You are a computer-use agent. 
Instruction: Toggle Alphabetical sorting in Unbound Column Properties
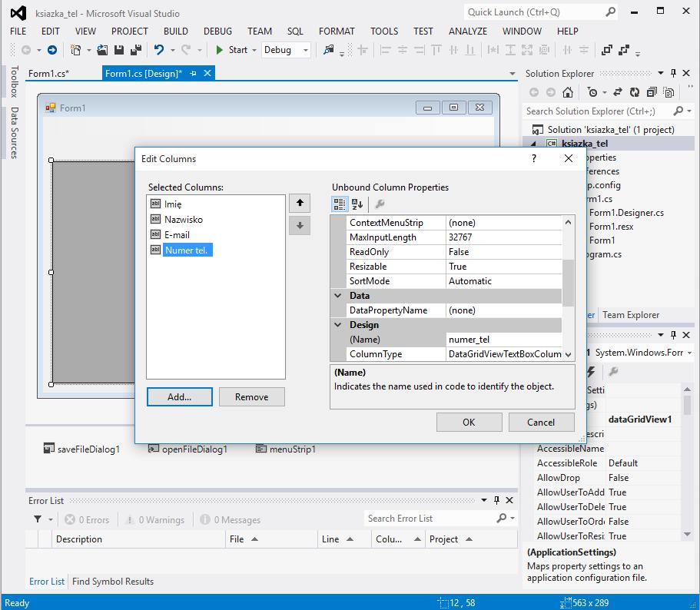point(357,204)
